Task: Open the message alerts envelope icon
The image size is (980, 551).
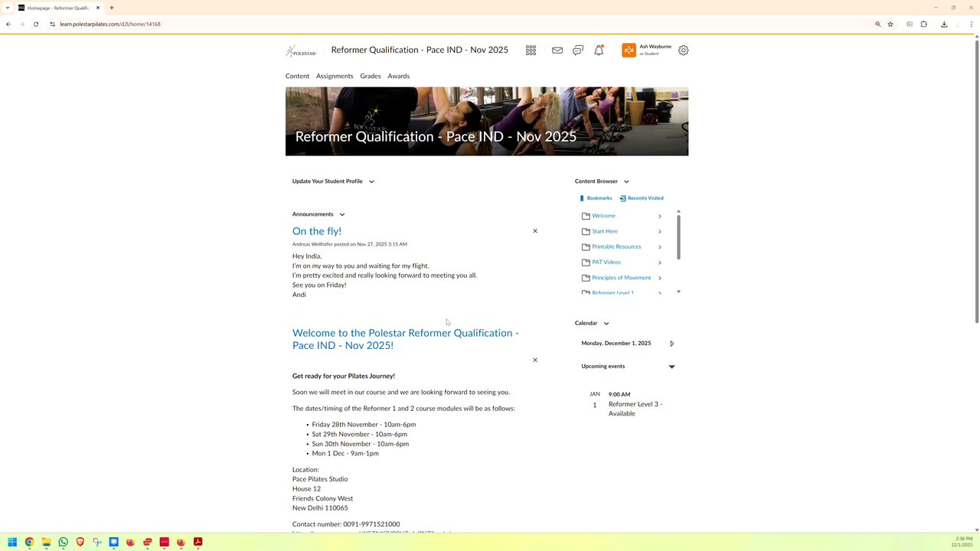Action: 557,51
